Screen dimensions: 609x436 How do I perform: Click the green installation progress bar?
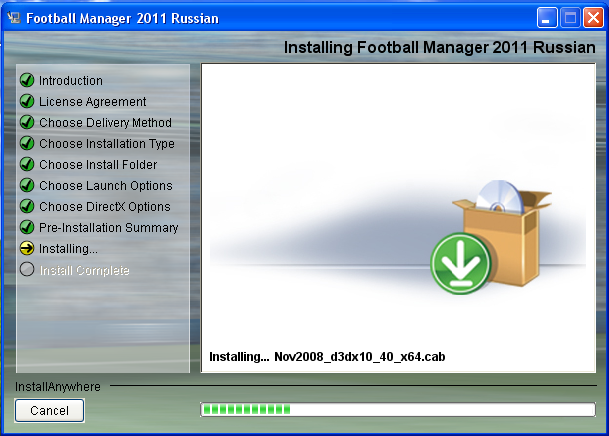(x=398, y=409)
